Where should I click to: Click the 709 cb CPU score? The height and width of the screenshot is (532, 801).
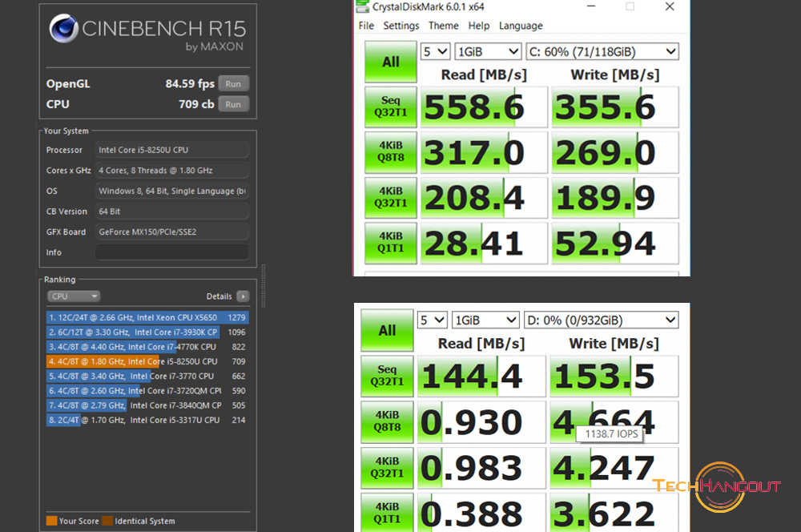(x=196, y=104)
